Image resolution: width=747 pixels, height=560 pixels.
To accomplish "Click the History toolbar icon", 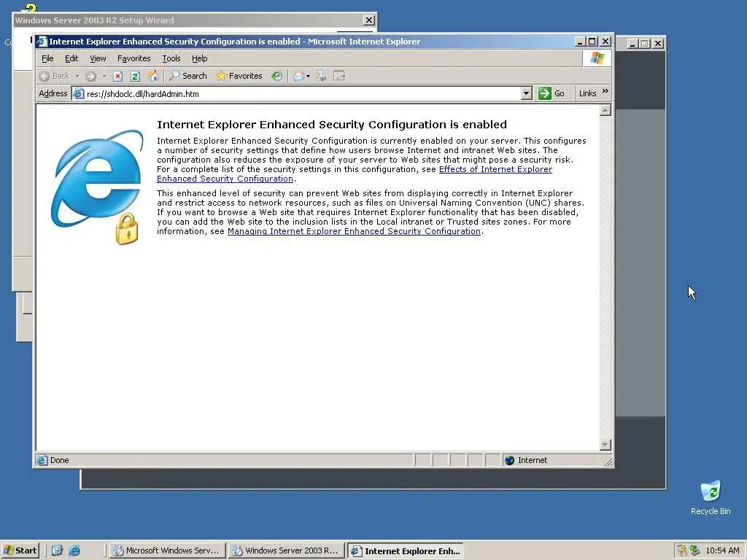I will (x=276, y=76).
